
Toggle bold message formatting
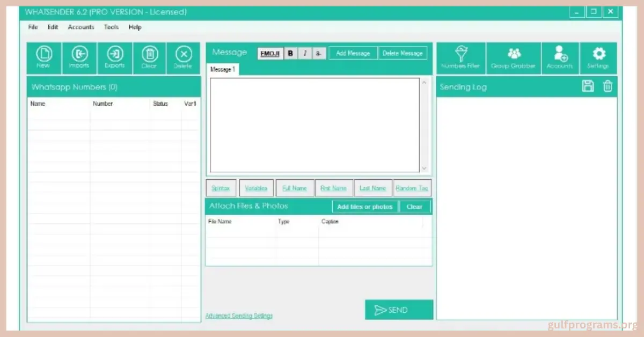coord(290,53)
